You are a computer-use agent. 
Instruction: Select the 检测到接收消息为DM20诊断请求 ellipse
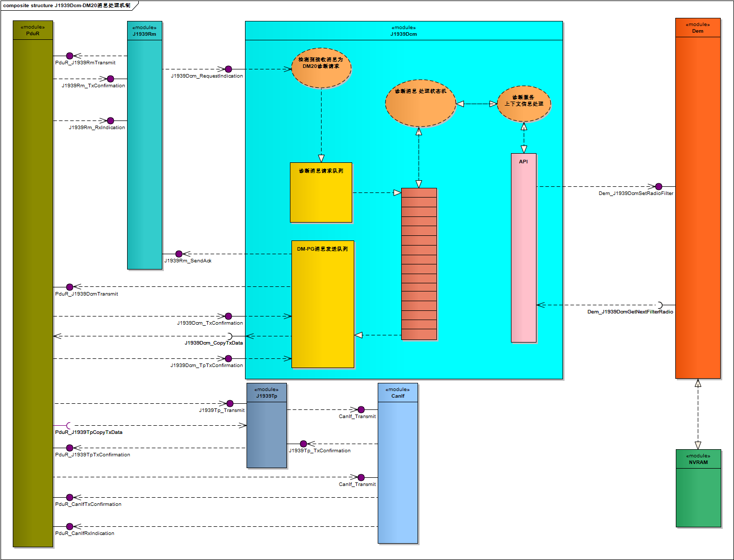(x=321, y=68)
